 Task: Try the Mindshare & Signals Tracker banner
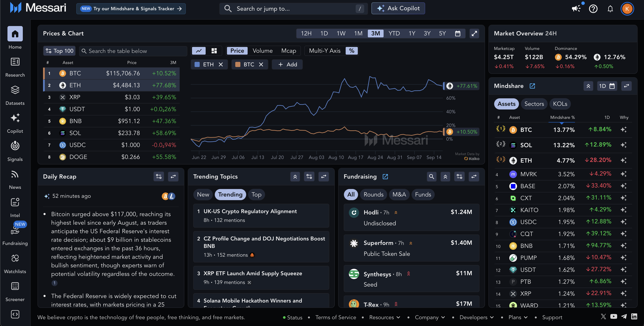[x=131, y=9]
